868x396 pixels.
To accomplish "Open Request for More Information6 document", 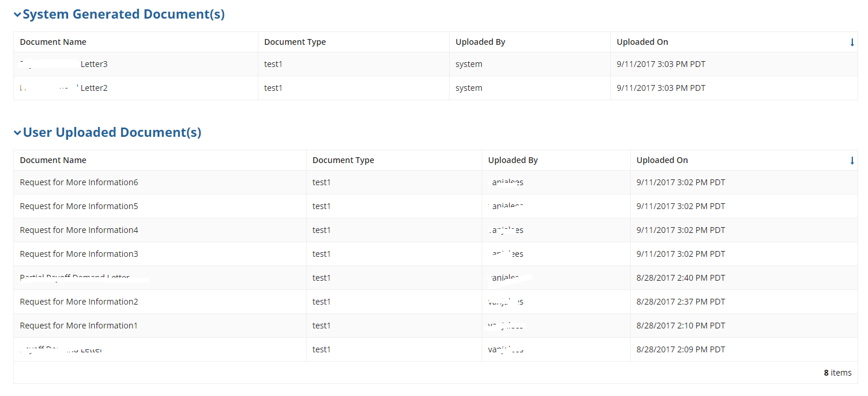I will [x=79, y=182].
